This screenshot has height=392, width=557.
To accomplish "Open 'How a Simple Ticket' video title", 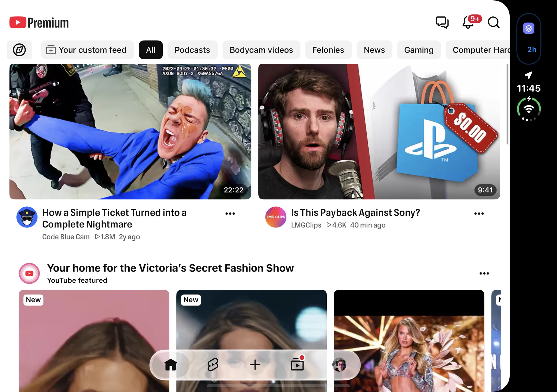I will point(114,218).
